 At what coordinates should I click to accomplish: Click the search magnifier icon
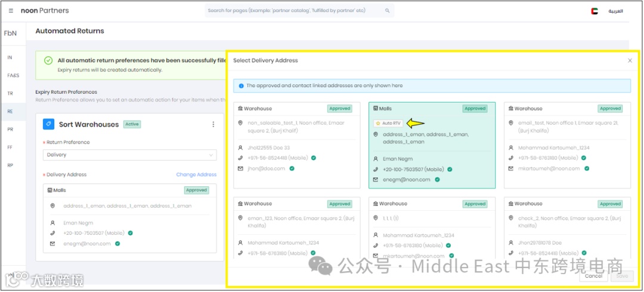[388, 11]
